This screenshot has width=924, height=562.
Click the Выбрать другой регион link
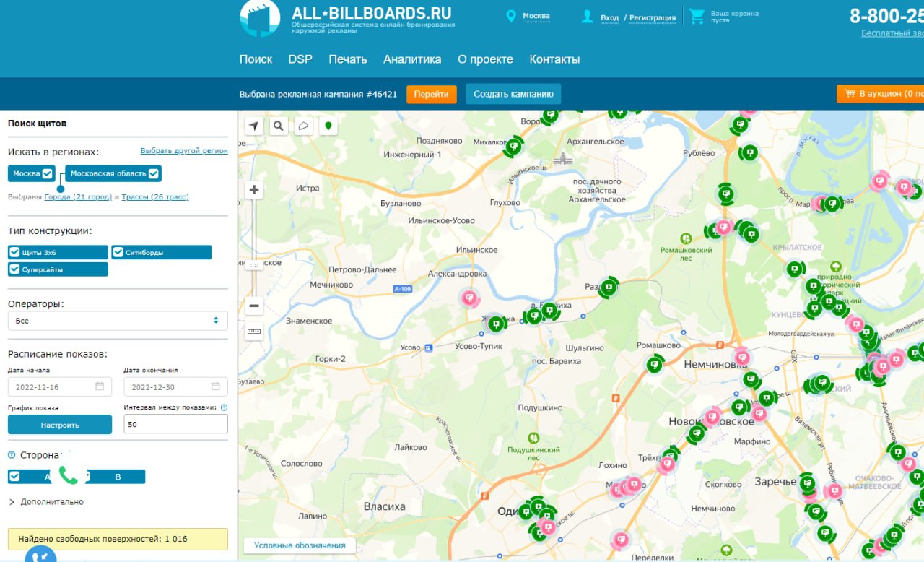coord(184,151)
